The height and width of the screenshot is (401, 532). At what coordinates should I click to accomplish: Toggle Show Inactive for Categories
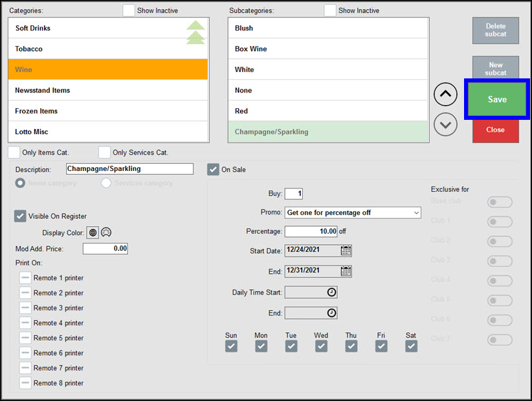tap(129, 10)
